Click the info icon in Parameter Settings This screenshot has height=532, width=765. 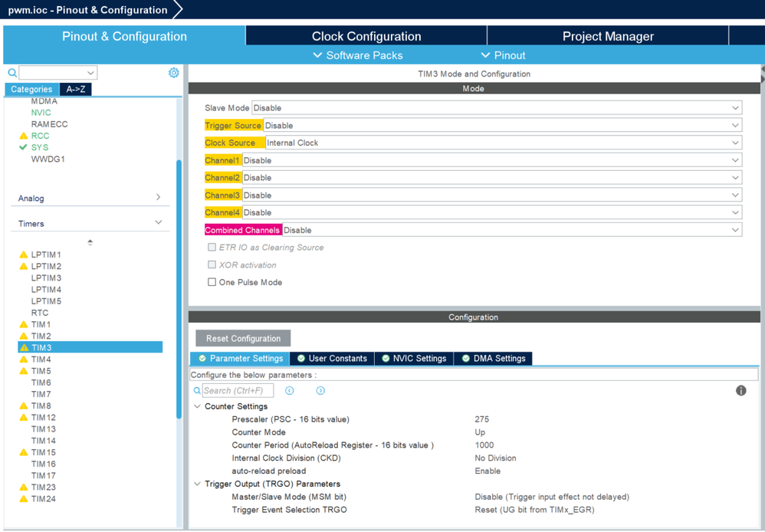740,390
